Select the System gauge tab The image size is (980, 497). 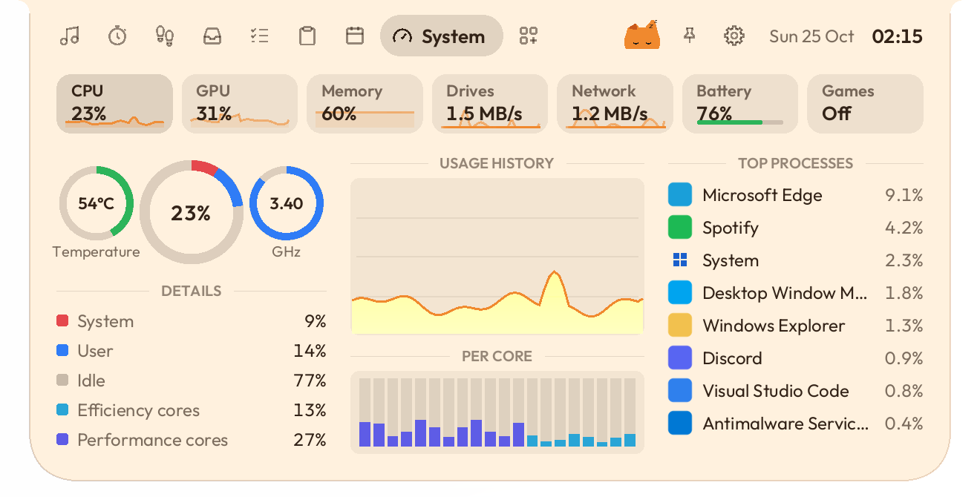[x=441, y=36]
